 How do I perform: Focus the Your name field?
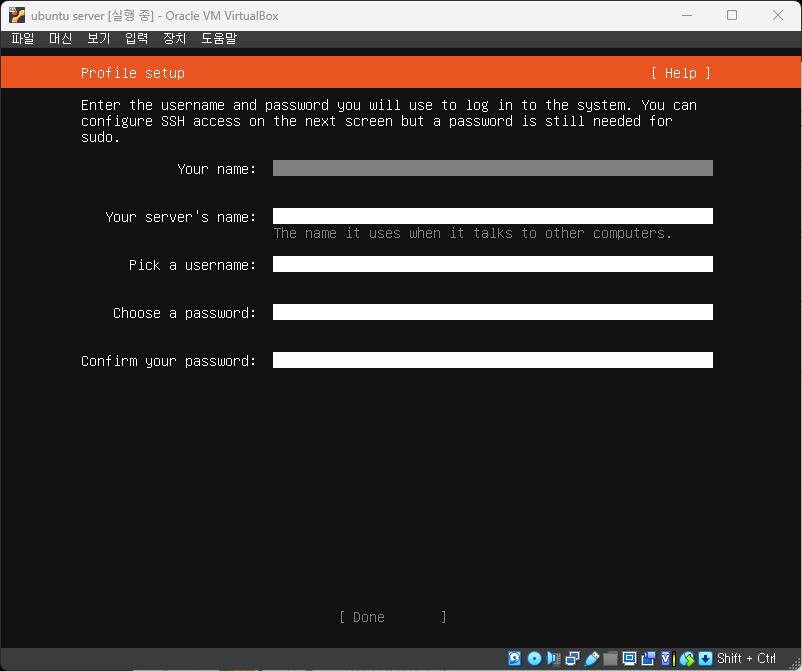coord(493,168)
